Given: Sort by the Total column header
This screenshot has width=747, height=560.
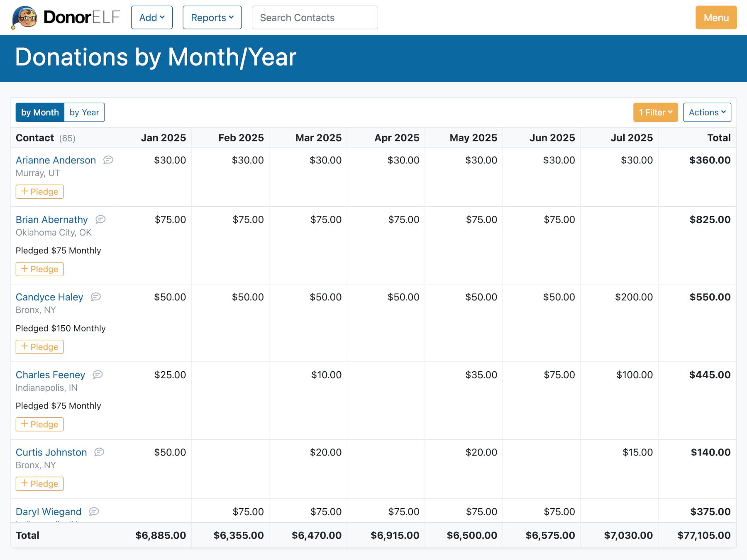Looking at the screenshot, I should (719, 137).
